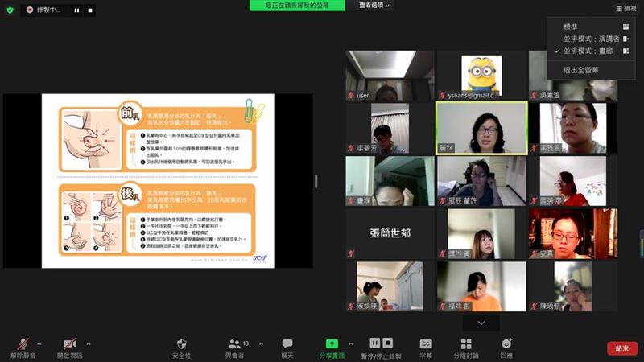Click the green banner about viewing 麗秋's screen
Screen dimensions: 644x362
click(x=297, y=6)
